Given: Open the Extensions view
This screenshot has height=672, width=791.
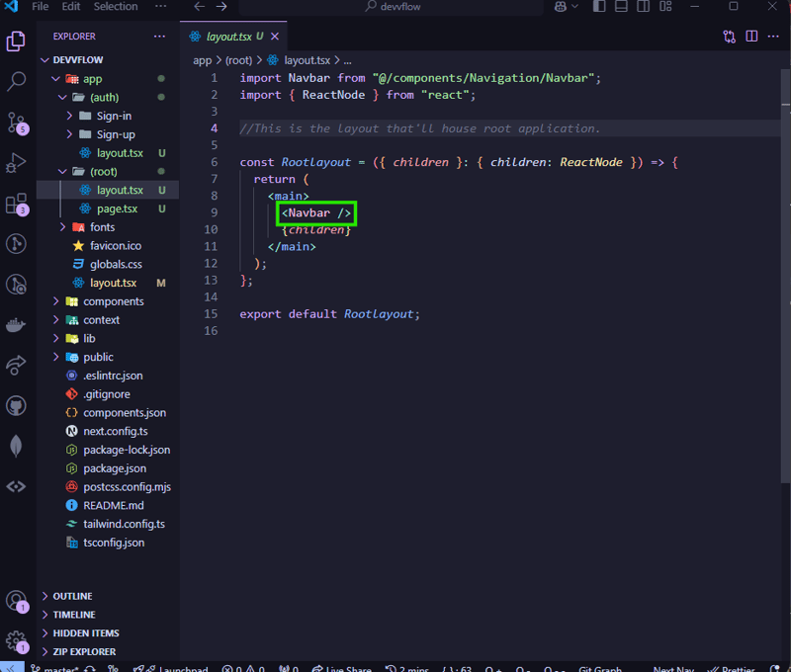Looking at the screenshot, I should click(x=17, y=204).
